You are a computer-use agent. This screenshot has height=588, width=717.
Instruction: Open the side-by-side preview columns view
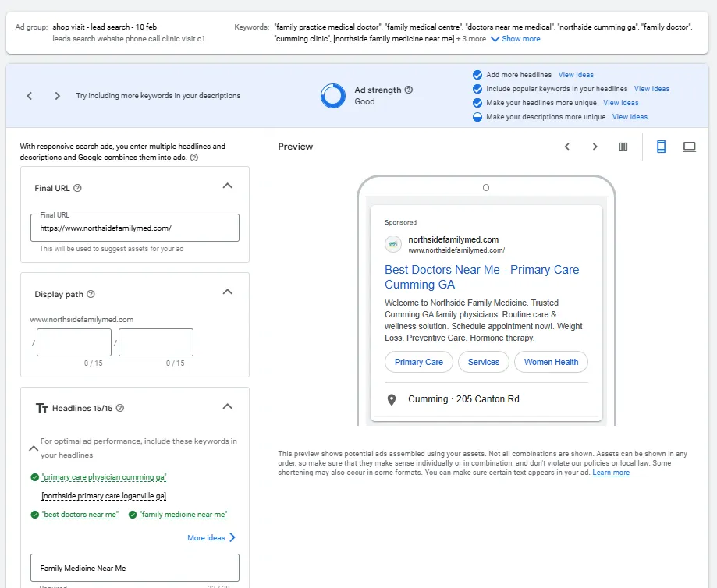623,147
